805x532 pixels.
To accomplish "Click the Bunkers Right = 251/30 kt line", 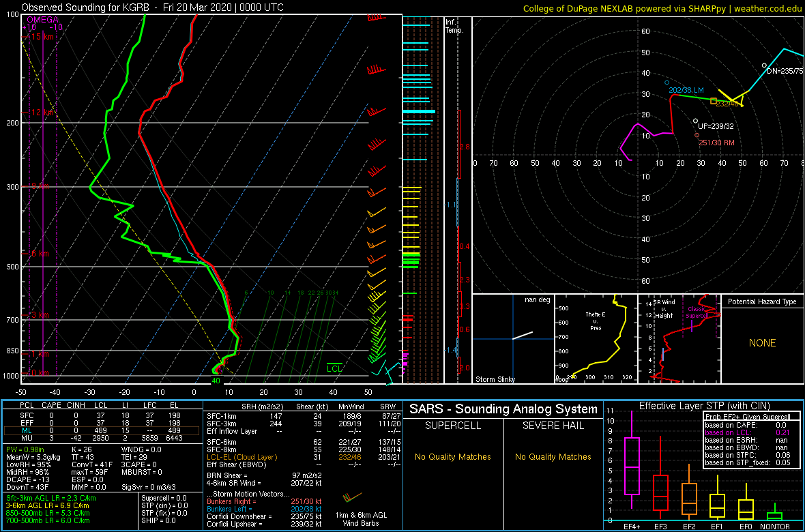I will point(264,502).
